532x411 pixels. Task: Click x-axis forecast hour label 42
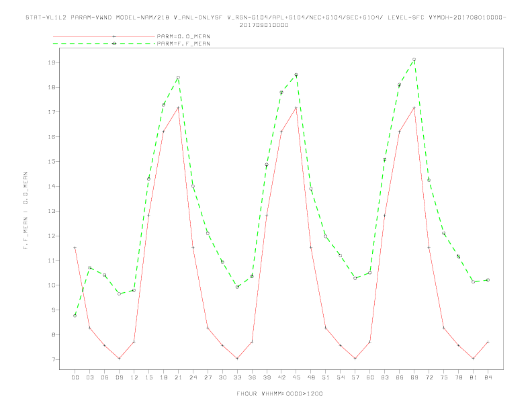tap(281, 377)
